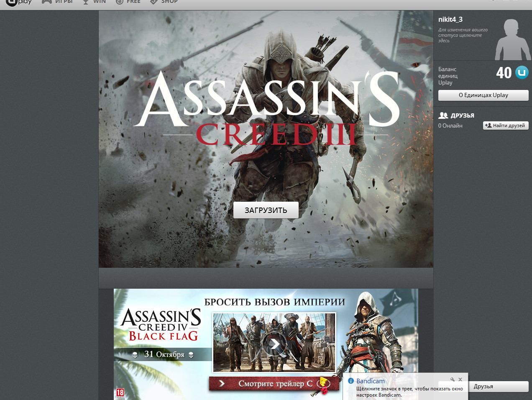Click the Assassin's Creed IV Black Flag logo

click(x=161, y=325)
